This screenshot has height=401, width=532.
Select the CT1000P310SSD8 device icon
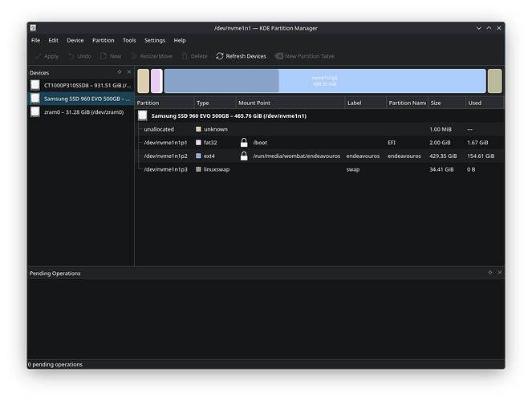pyautogui.click(x=35, y=85)
